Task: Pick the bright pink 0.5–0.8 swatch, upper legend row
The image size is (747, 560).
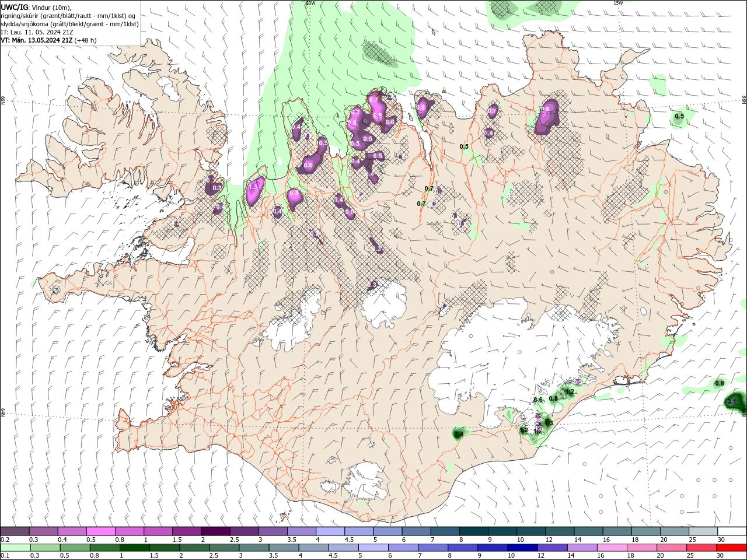Action: [101, 531]
